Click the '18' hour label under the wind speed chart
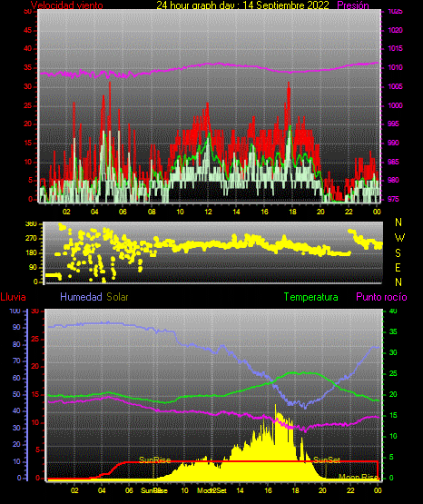The width and height of the screenshot is (423, 504). (292, 212)
